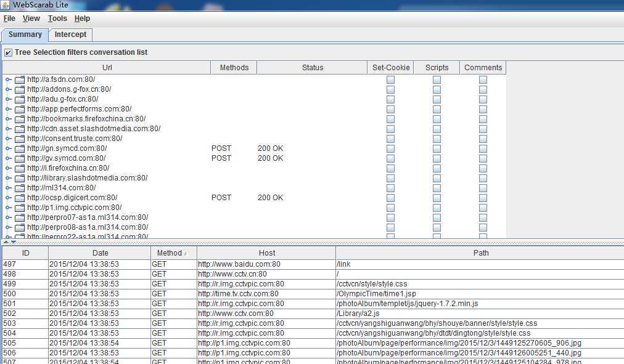Image resolution: width=624 pixels, height=364 pixels.
Task: Click folder icon for consent.truste.com
Action: pyautogui.click(x=20, y=139)
